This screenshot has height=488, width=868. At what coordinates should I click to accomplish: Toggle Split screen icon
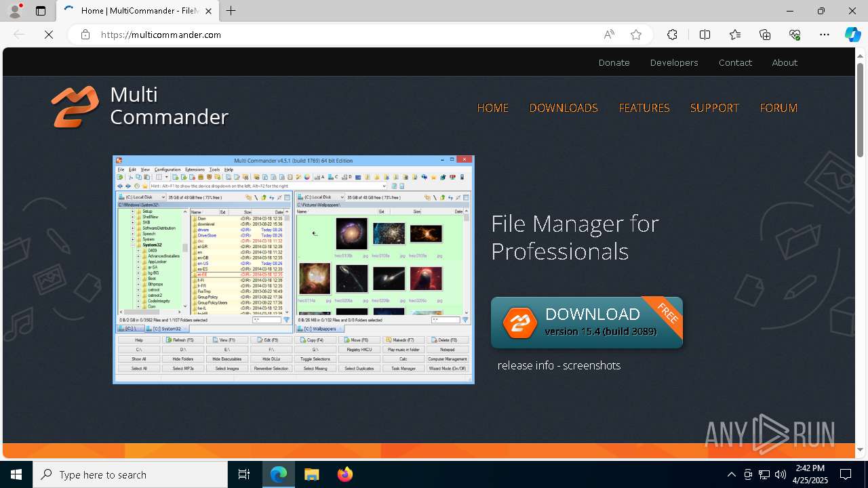point(705,35)
